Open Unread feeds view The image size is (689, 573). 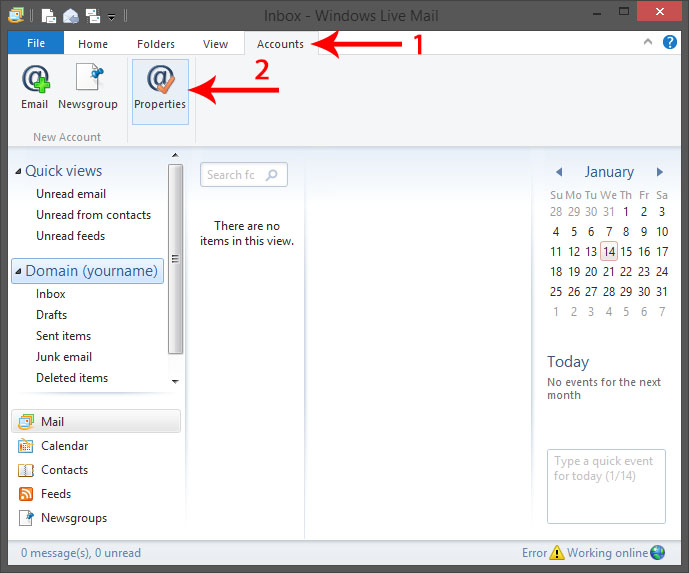[x=71, y=236]
